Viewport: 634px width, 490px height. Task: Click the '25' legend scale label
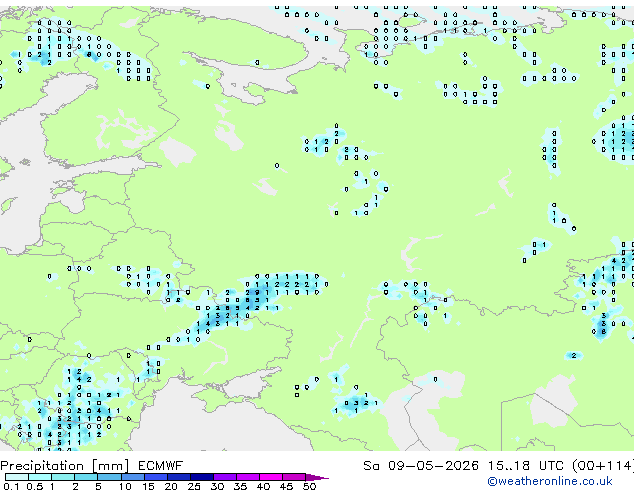(x=194, y=486)
